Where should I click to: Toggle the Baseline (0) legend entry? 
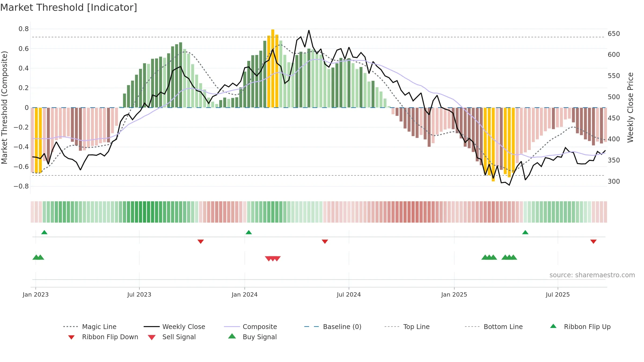(x=333, y=327)
